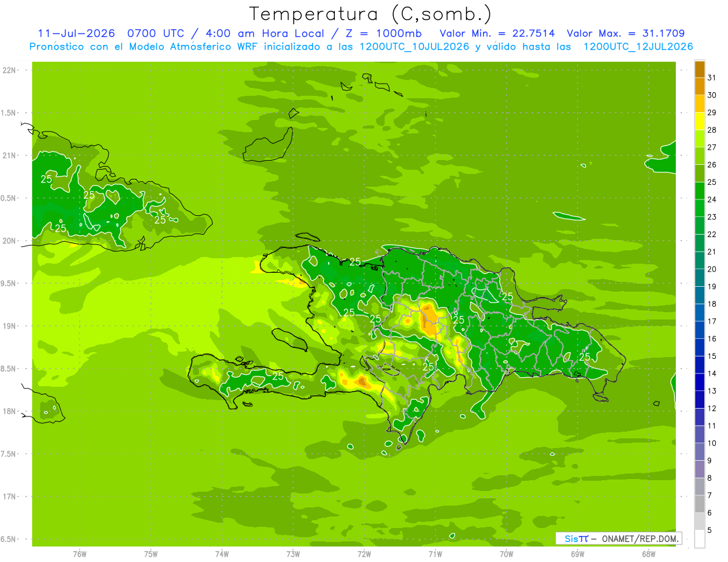Click the "21N" latitude axis label
Viewport: 728px width, 562px height.
pyautogui.click(x=9, y=156)
